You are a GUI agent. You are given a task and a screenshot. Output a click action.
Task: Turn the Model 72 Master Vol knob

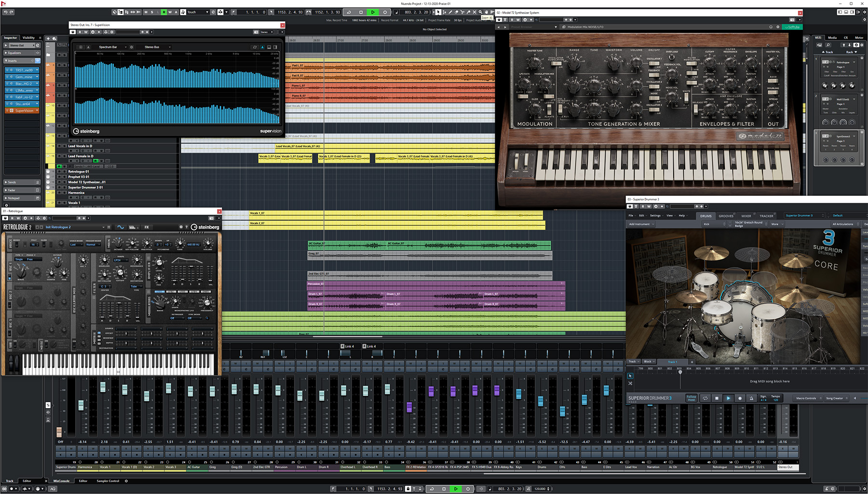773,63
